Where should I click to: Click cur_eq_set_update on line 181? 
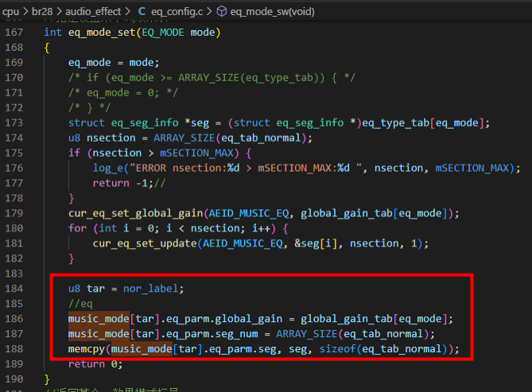pos(145,243)
